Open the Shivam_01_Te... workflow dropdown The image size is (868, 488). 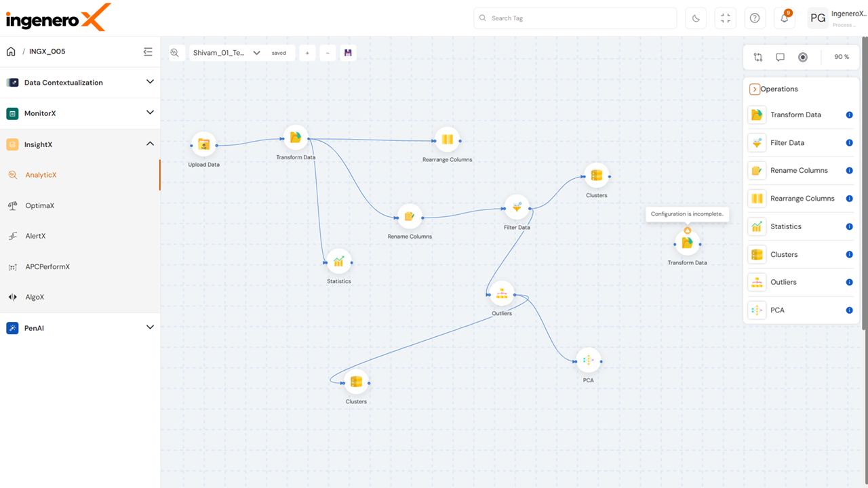coord(227,53)
